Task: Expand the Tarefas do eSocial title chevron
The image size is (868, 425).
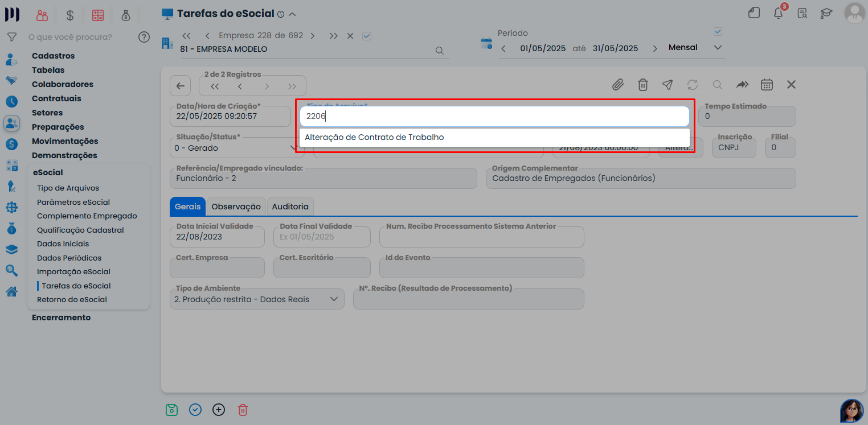Action: point(292,14)
